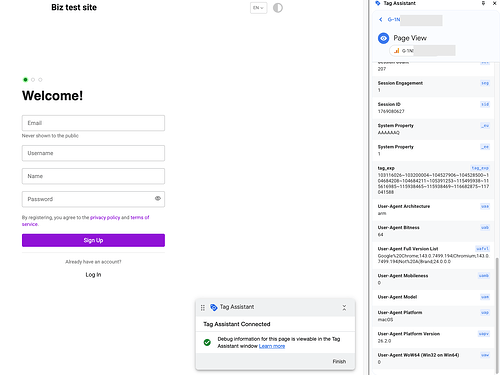This screenshot has height=375, width=500.
Task: Click the User-Agent Architecture label
Action: click(x=404, y=206)
